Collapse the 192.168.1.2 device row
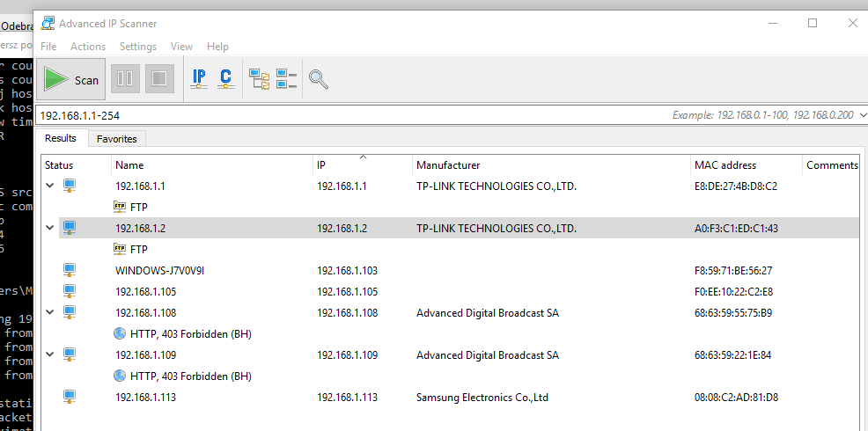The height and width of the screenshot is (431, 868). click(50, 228)
